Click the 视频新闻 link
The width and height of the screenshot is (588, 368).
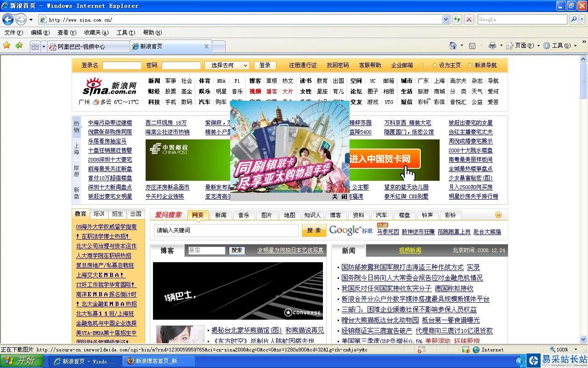pos(410,250)
